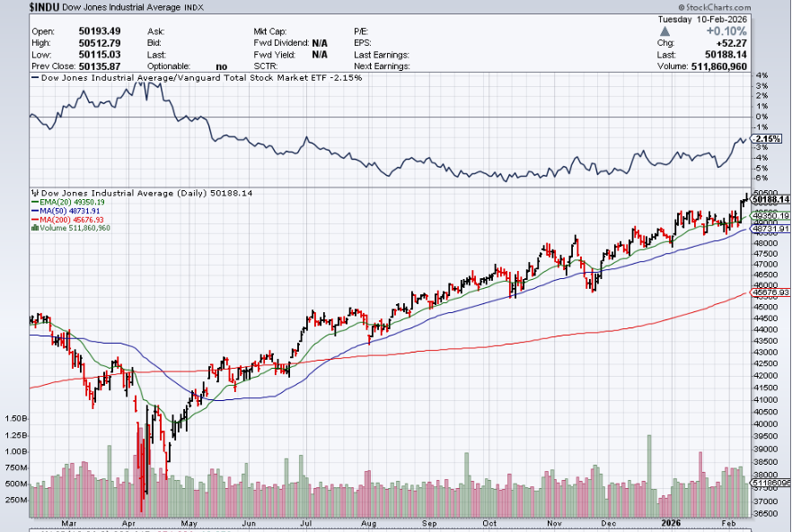
Task: Click the boxed -2.15% ratio axis label
Action: click(767, 138)
